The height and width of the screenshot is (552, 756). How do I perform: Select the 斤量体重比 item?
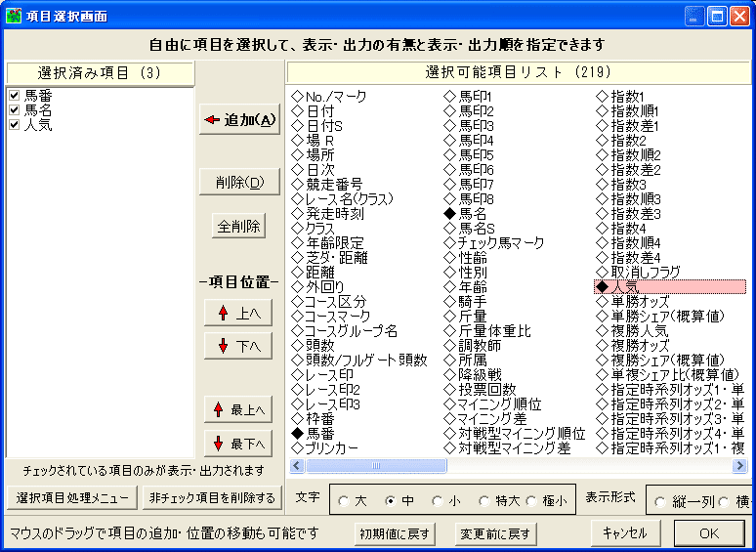[487, 331]
